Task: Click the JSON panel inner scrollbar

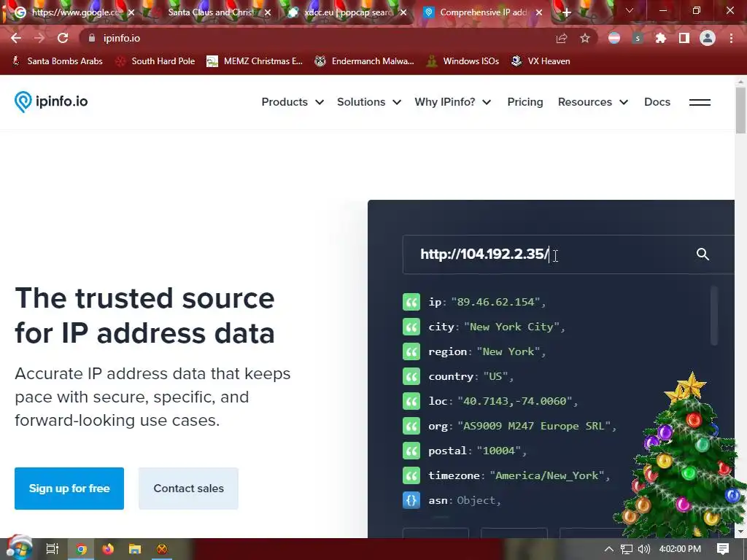Action: pos(713,315)
